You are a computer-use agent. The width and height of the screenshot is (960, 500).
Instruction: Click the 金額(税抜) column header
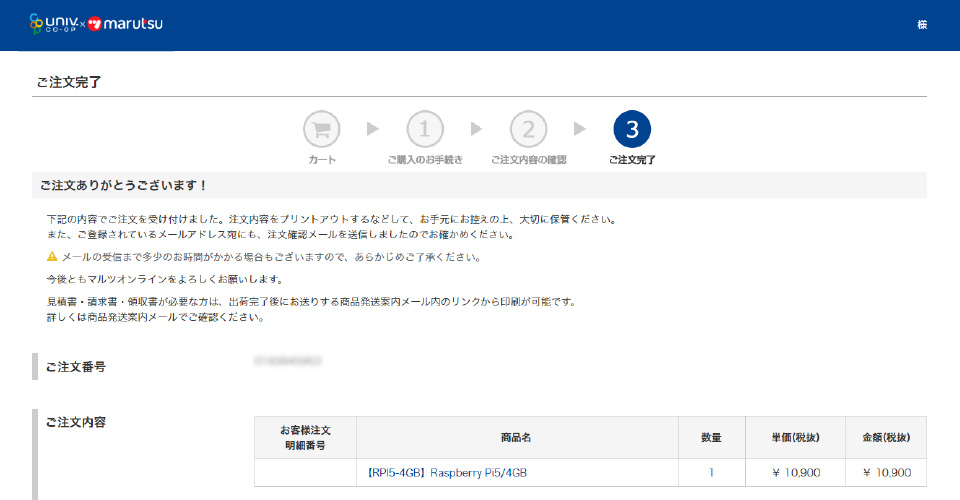[x=886, y=438]
